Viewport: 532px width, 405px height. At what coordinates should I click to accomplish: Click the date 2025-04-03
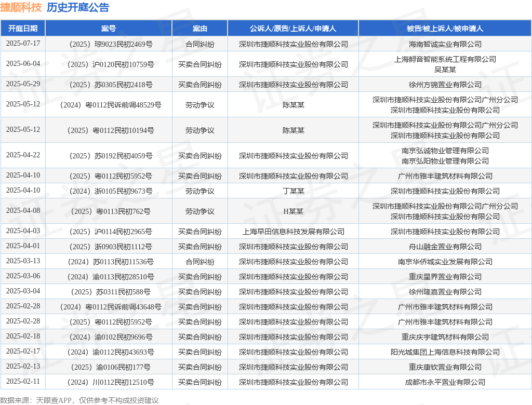pyautogui.click(x=23, y=232)
